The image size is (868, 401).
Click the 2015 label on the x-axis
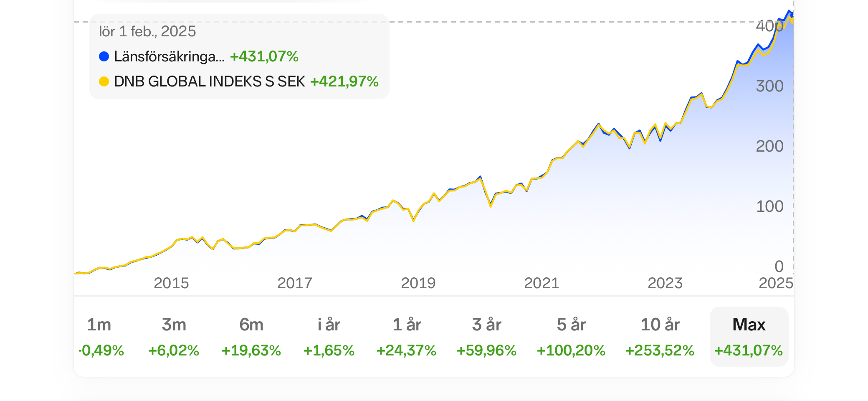171,283
